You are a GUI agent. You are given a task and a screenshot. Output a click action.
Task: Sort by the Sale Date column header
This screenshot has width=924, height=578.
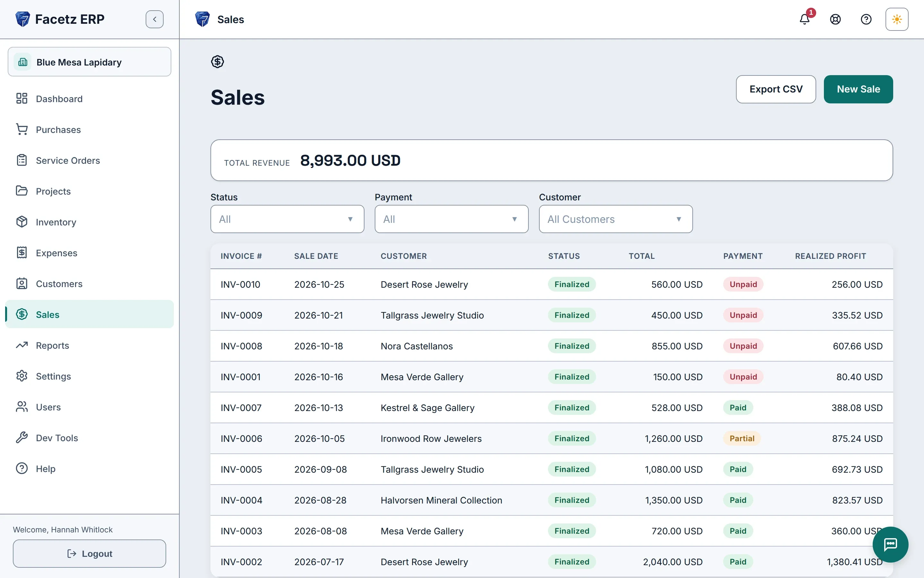316,256
